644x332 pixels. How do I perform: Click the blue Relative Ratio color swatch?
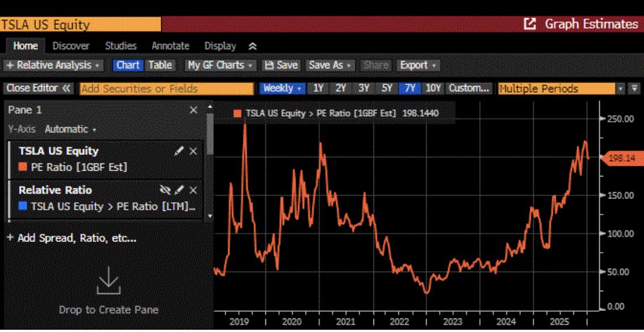(23, 206)
